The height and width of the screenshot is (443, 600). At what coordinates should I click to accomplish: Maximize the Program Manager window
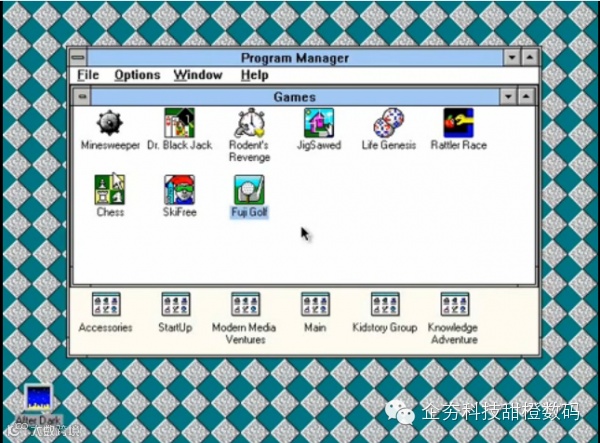tap(530, 58)
